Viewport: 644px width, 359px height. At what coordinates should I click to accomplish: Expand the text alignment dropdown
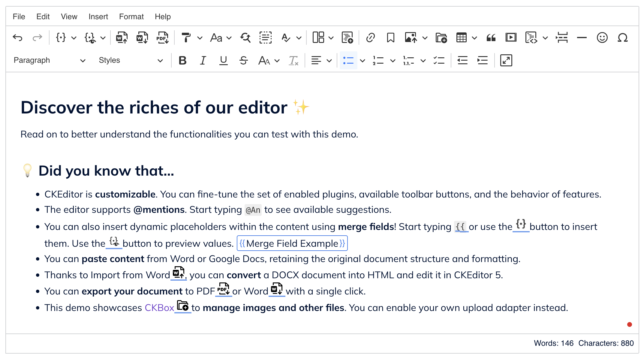[x=329, y=61]
